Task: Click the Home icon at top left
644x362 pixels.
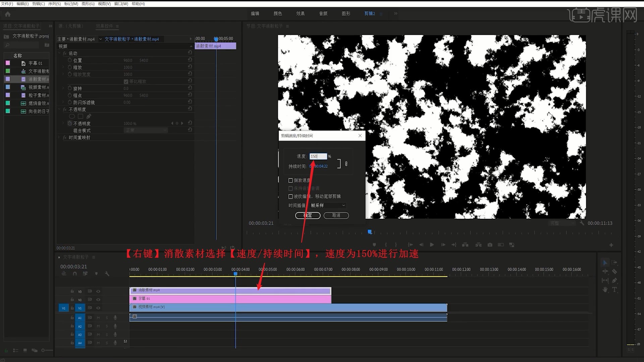Action: pos(8,14)
